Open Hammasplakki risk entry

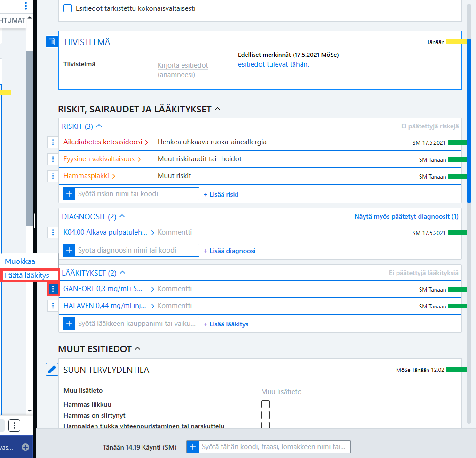(86, 176)
